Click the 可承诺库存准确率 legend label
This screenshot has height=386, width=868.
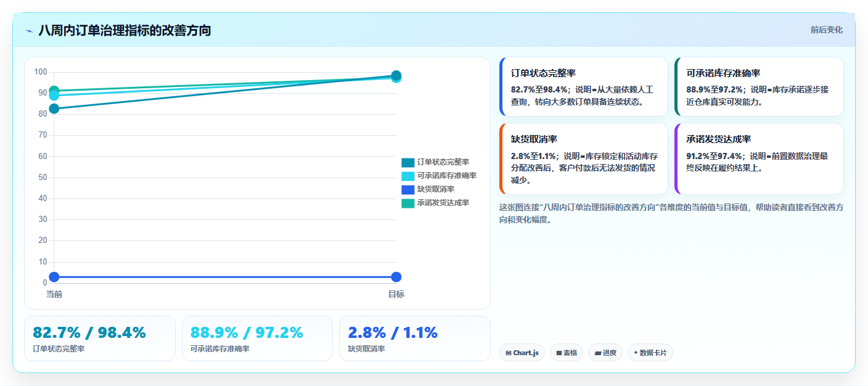tap(446, 176)
